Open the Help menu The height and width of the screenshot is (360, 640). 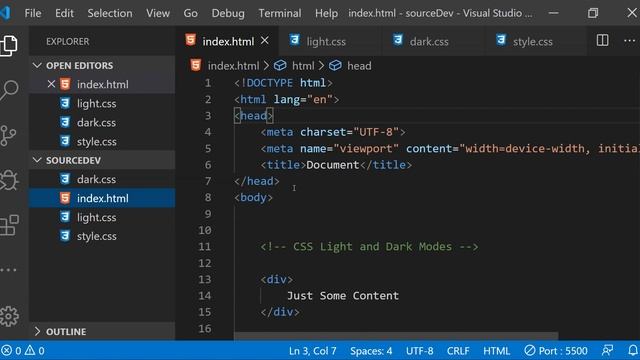pyautogui.click(x=326, y=13)
